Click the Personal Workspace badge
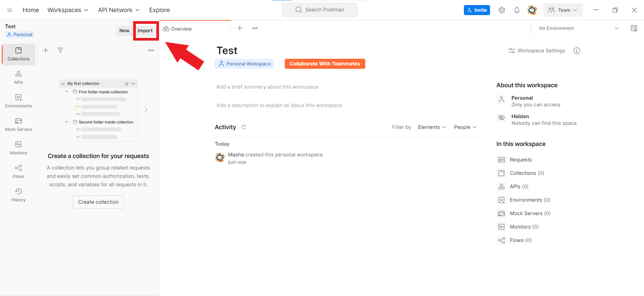644x296 pixels. click(245, 64)
